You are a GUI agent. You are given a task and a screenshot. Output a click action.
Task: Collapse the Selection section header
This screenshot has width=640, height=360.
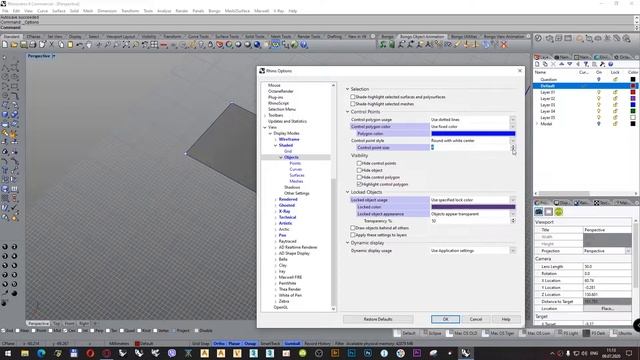(348, 89)
